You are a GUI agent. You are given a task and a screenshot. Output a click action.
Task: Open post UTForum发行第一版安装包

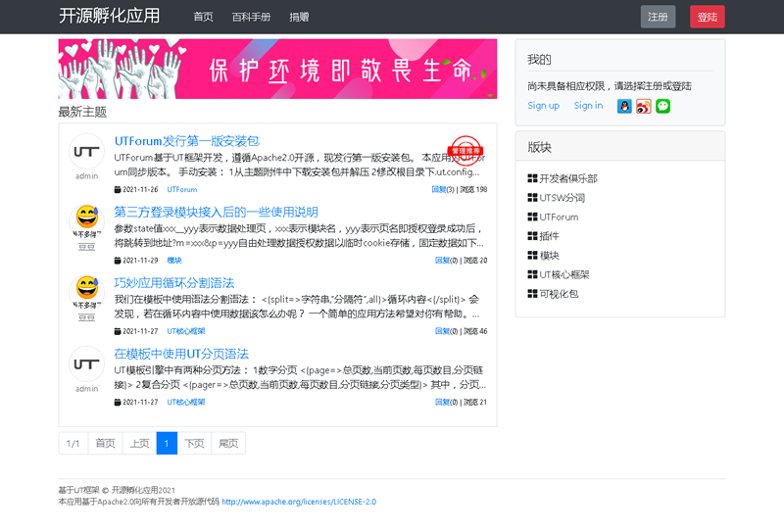point(187,141)
